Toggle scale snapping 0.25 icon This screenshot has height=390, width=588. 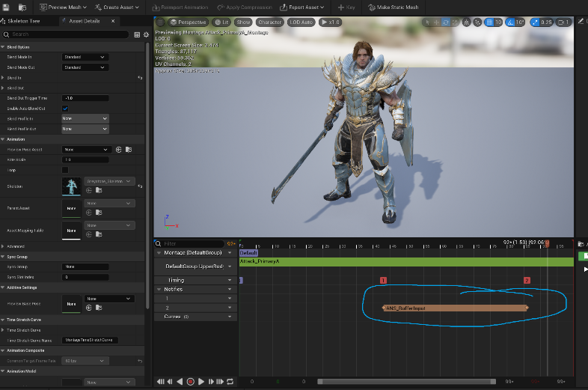[535, 22]
